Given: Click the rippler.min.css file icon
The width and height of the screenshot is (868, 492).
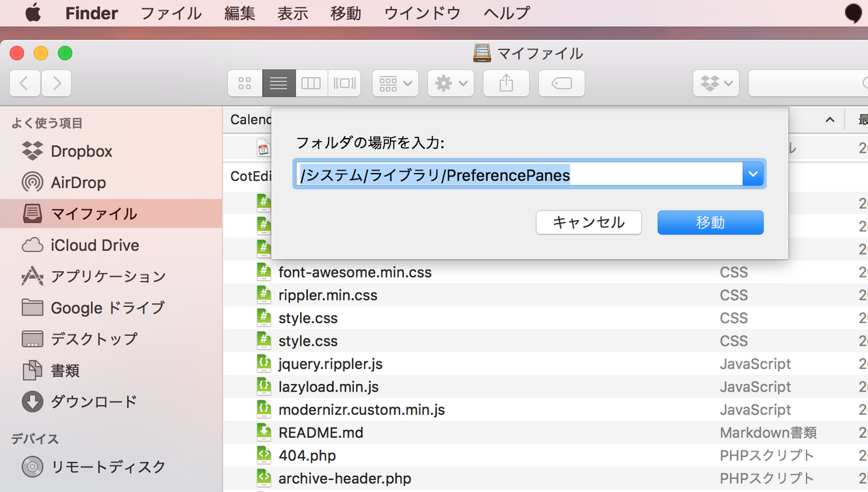Looking at the screenshot, I should (264, 295).
